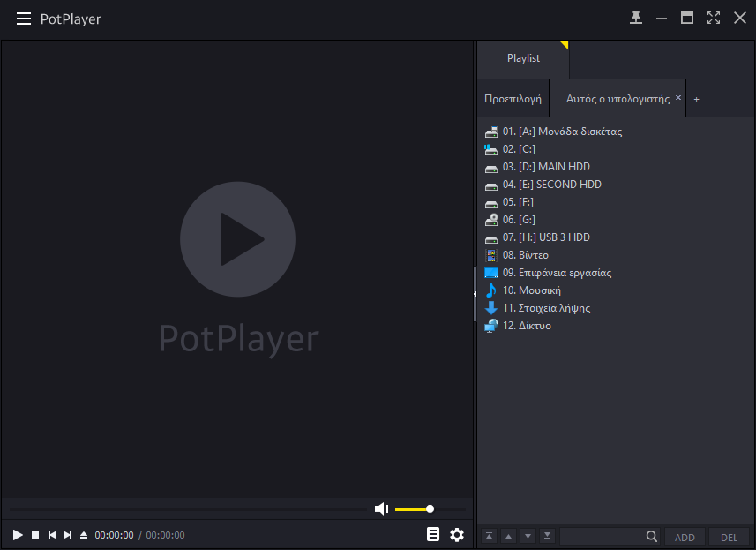Maximize the PotPlayer window

pyautogui.click(x=687, y=19)
